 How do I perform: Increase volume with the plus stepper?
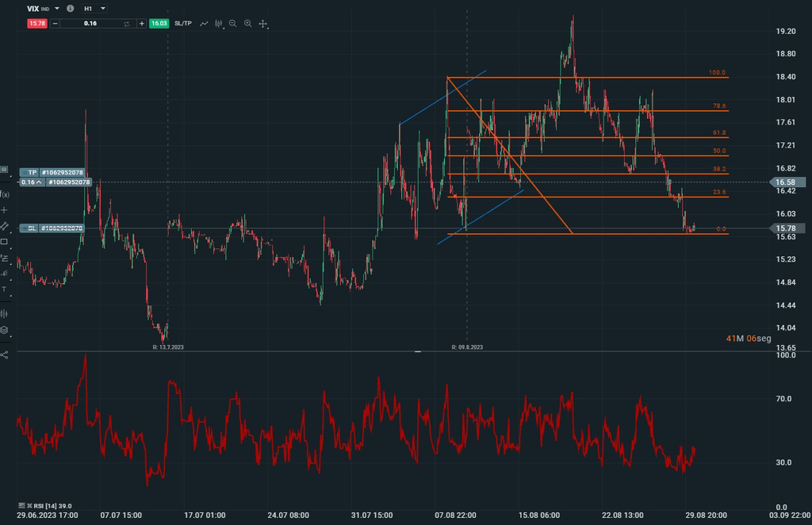[x=142, y=24]
